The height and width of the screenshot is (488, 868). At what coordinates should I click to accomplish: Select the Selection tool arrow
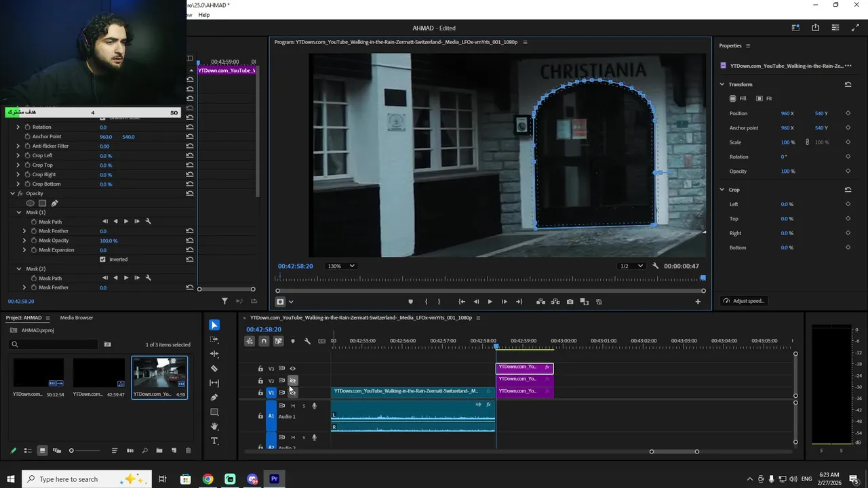tap(214, 325)
